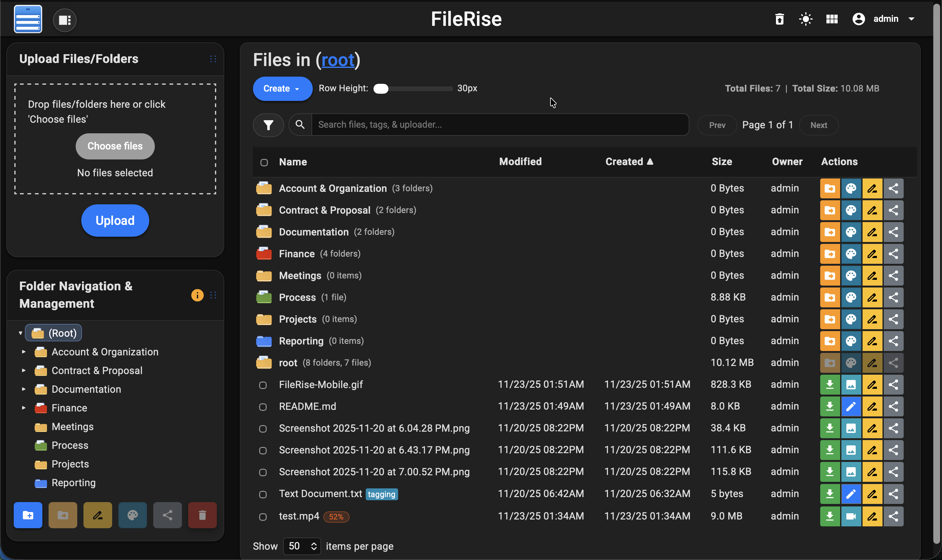Click create new folder button in sidebar

pos(28,515)
